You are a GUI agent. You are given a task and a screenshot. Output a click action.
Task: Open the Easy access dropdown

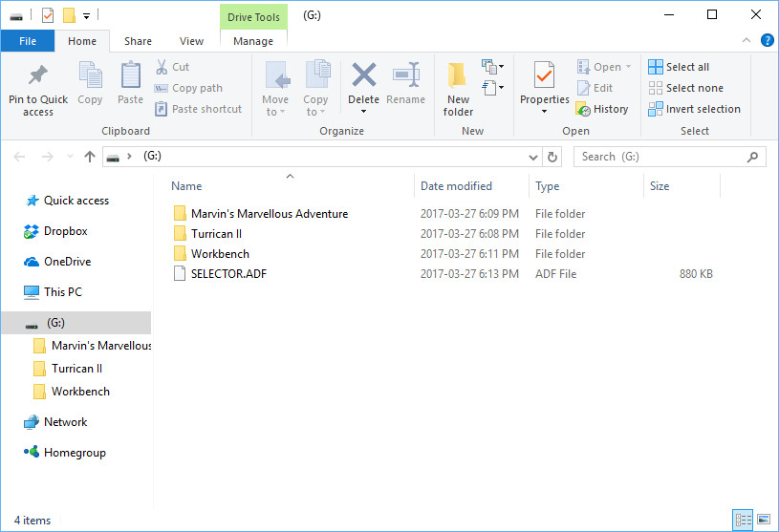[x=493, y=88]
